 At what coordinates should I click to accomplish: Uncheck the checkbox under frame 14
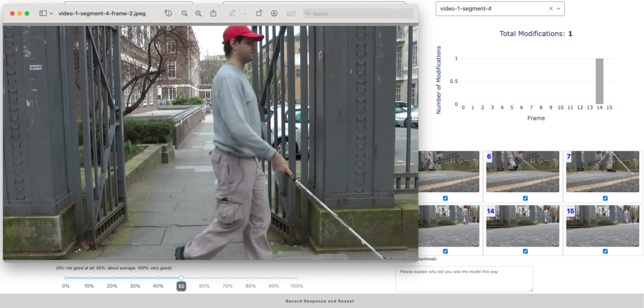pyautogui.click(x=525, y=251)
